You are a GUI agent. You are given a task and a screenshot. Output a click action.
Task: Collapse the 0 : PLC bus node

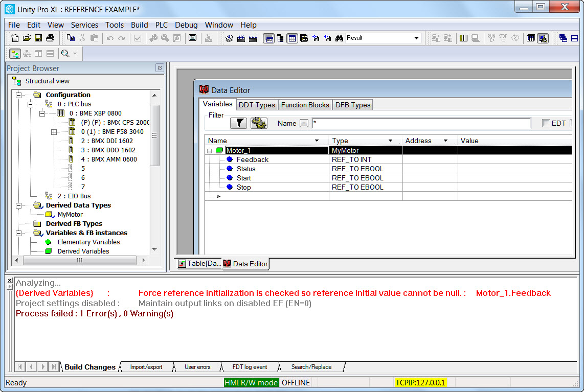(x=31, y=104)
